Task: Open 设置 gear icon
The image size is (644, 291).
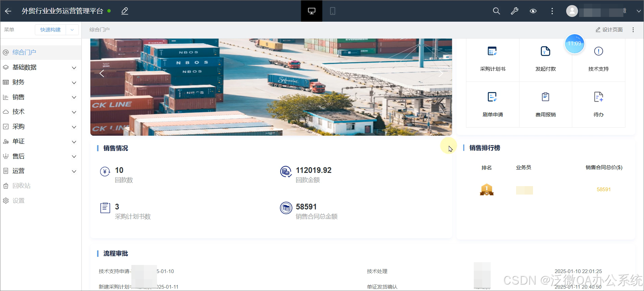Action: (6, 201)
